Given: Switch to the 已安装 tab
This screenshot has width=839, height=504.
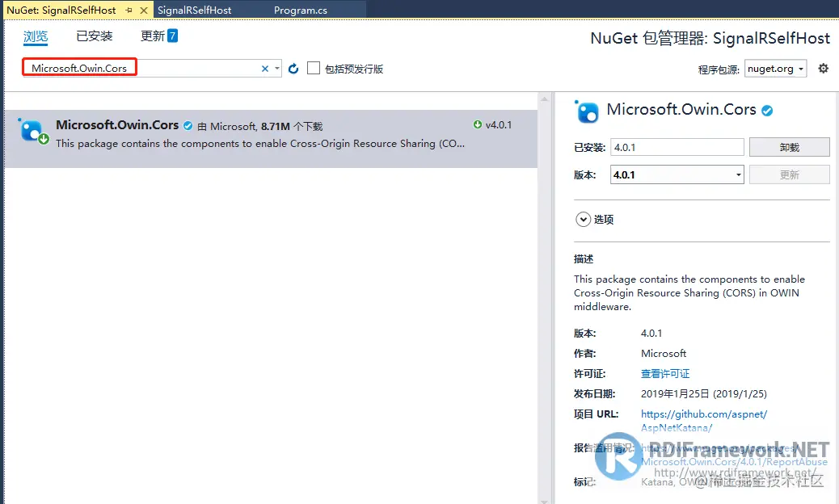Looking at the screenshot, I should (94, 36).
